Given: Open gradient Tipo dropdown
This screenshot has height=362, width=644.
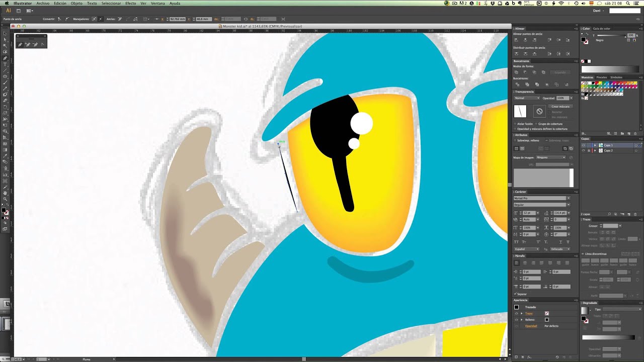Looking at the screenshot, I should (622, 309).
